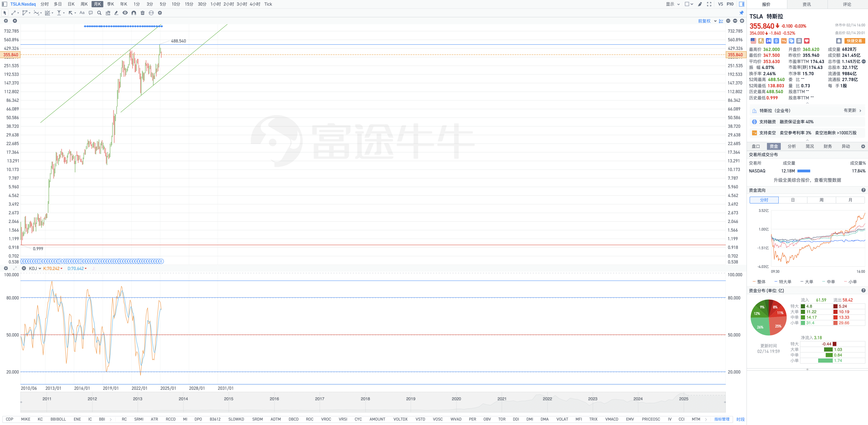This screenshot has width=868, height=425.
Task: Select the polygon shape drawing tool
Action: coord(25,13)
